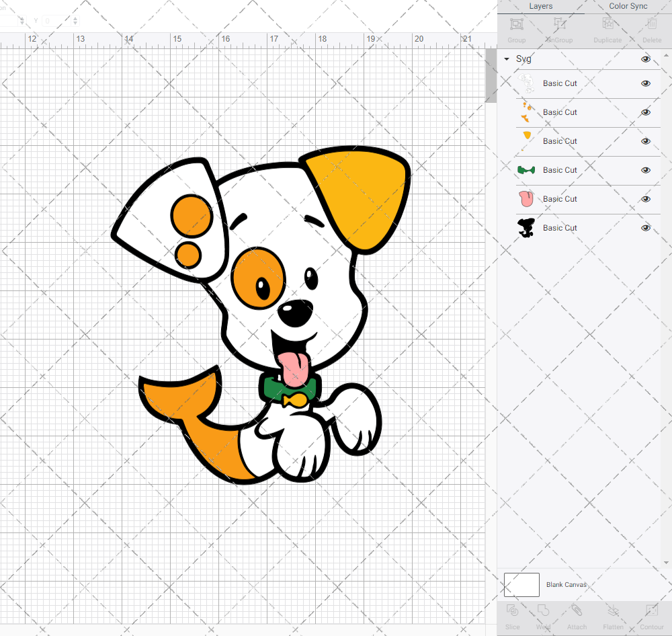
Task: Click the Svg group name
Action: coord(523,58)
